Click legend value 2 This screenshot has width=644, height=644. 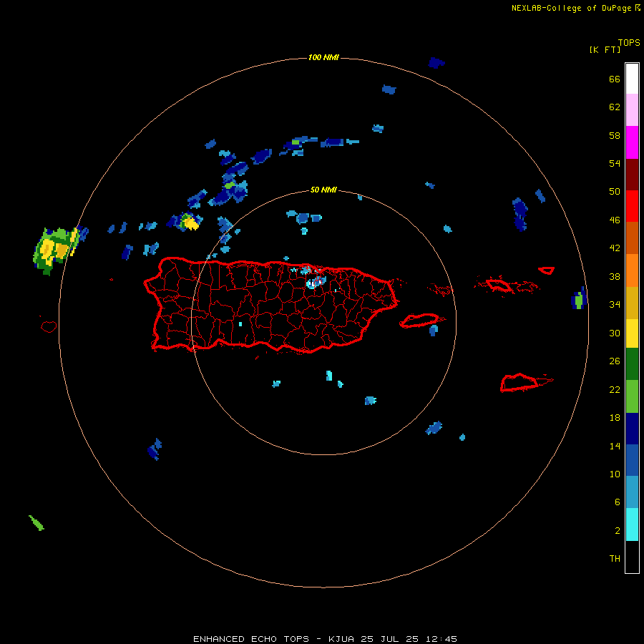click(x=617, y=531)
